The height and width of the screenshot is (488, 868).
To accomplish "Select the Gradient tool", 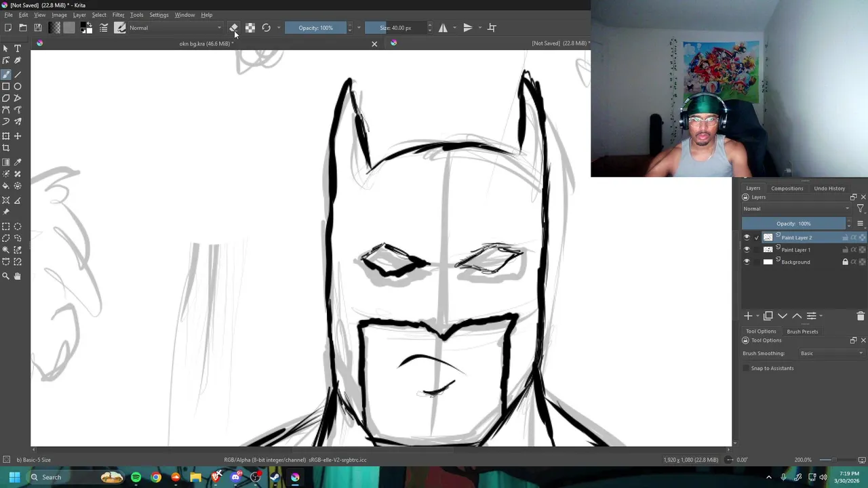I will 6,162.
